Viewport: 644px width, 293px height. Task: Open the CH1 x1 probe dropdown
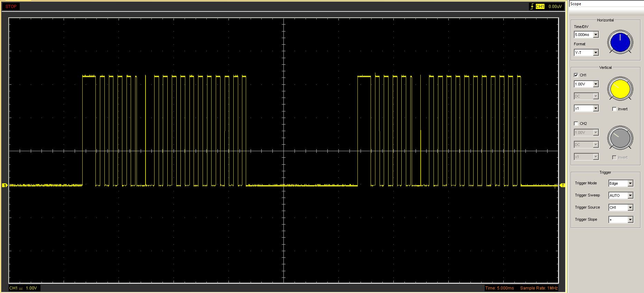click(x=596, y=108)
